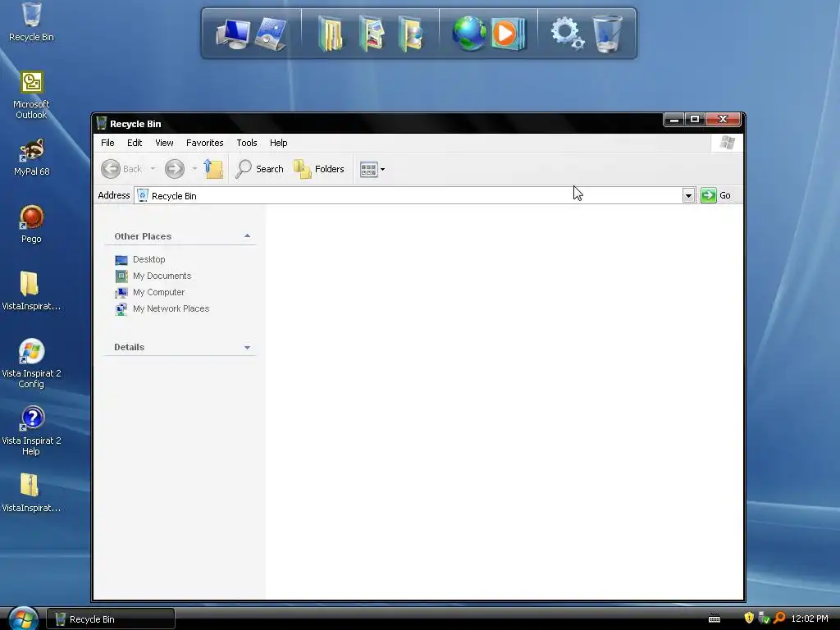Screen dimensions: 840x630
Task: Maximize the Recycle Bin window
Action: point(695,119)
